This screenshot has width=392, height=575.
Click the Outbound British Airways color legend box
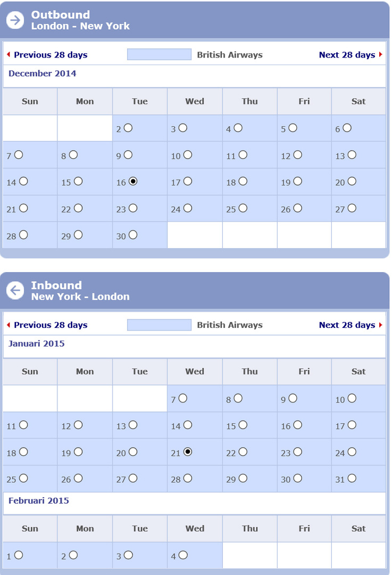click(159, 54)
